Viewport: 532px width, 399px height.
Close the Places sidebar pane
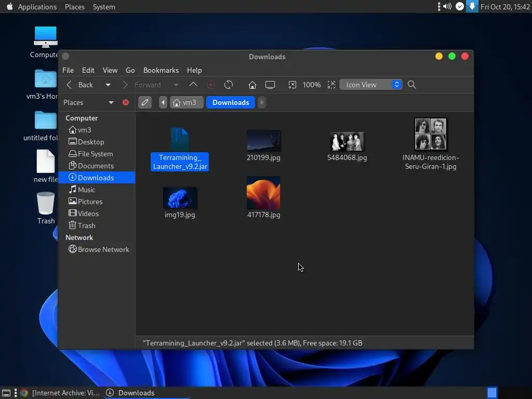pos(126,102)
